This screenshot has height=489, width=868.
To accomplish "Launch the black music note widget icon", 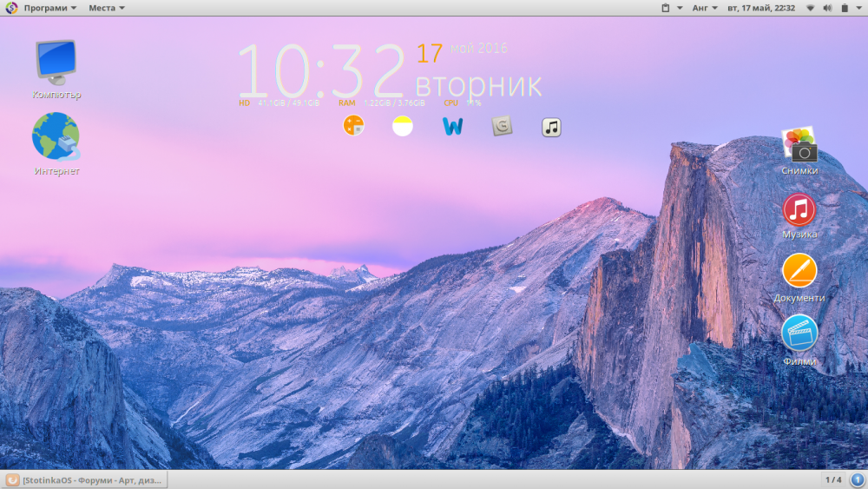I will [551, 128].
